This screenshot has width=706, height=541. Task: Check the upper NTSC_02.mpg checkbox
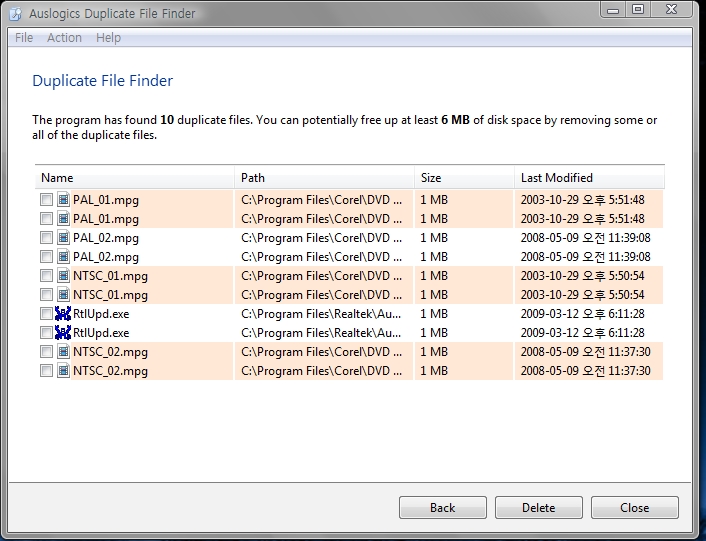(46, 352)
